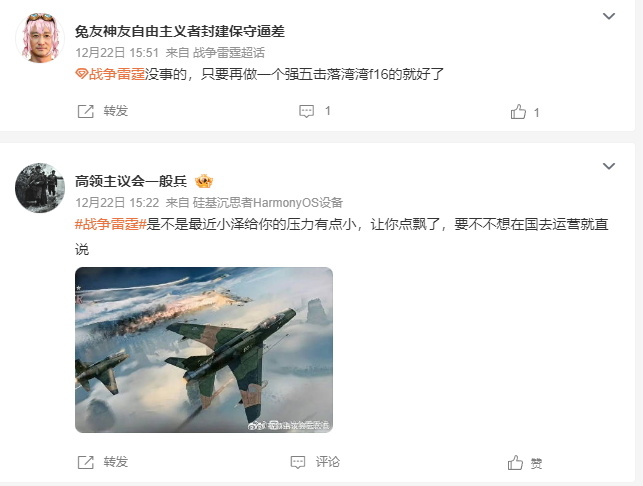The image size is (643, 486).
Task: Expand the first post's chevron menu
Action: 609,16
